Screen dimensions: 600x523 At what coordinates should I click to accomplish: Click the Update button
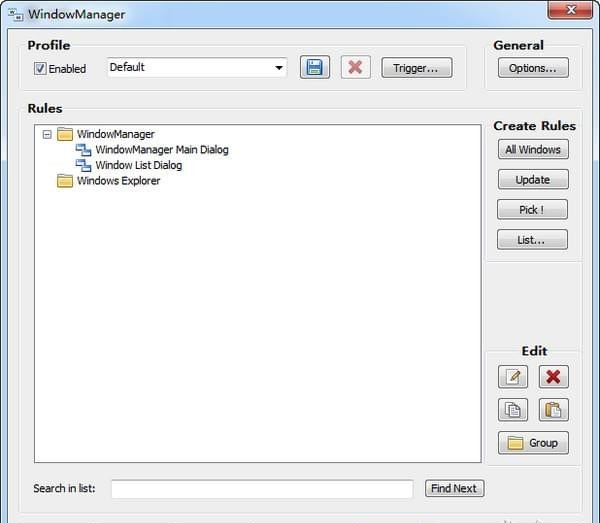[533, 179]
